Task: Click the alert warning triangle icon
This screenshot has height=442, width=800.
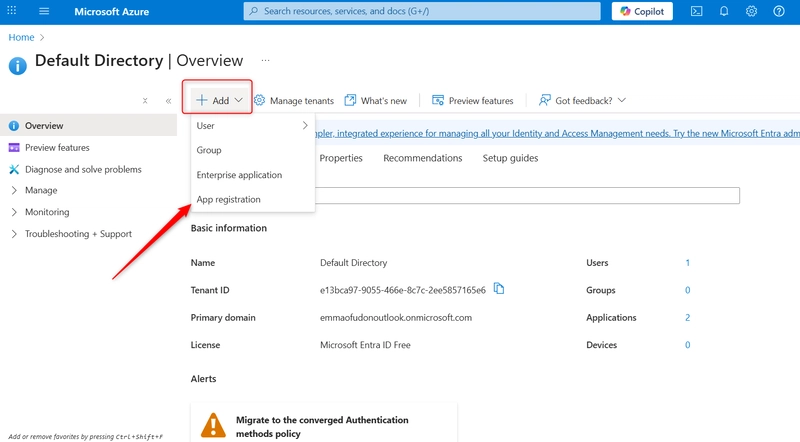Action: point(213,425)
